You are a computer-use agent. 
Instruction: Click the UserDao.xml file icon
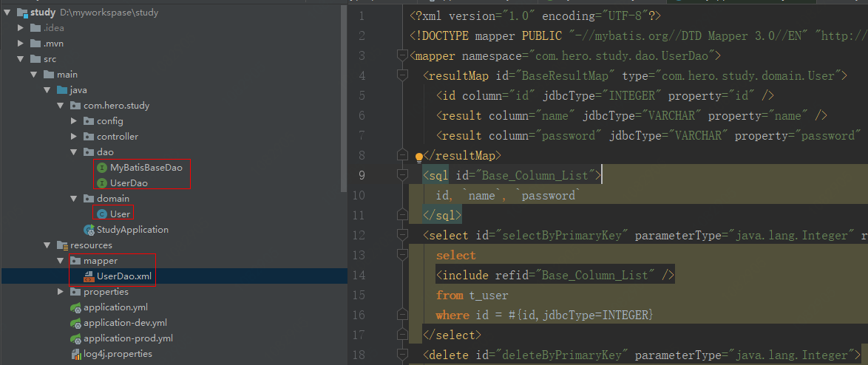click(89, 276)
